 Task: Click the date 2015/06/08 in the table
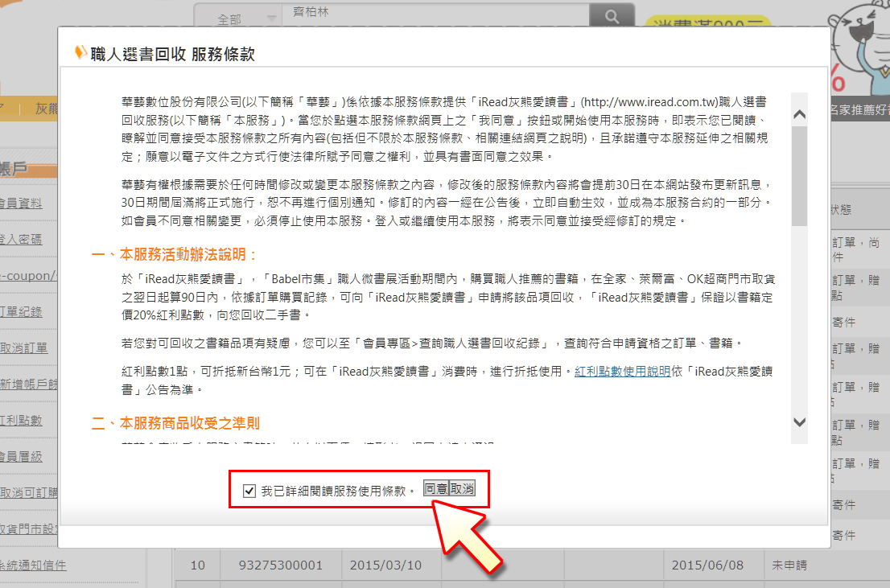click(707, 565)
